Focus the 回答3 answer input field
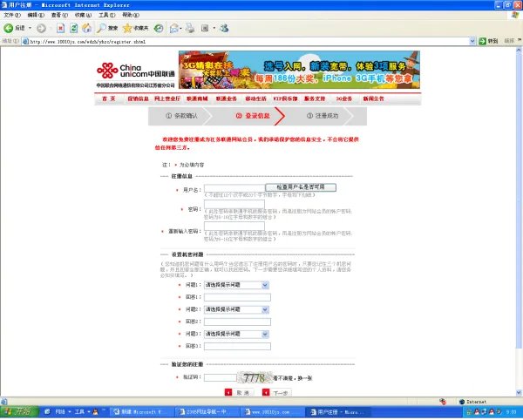 click(x=237, y=346)
